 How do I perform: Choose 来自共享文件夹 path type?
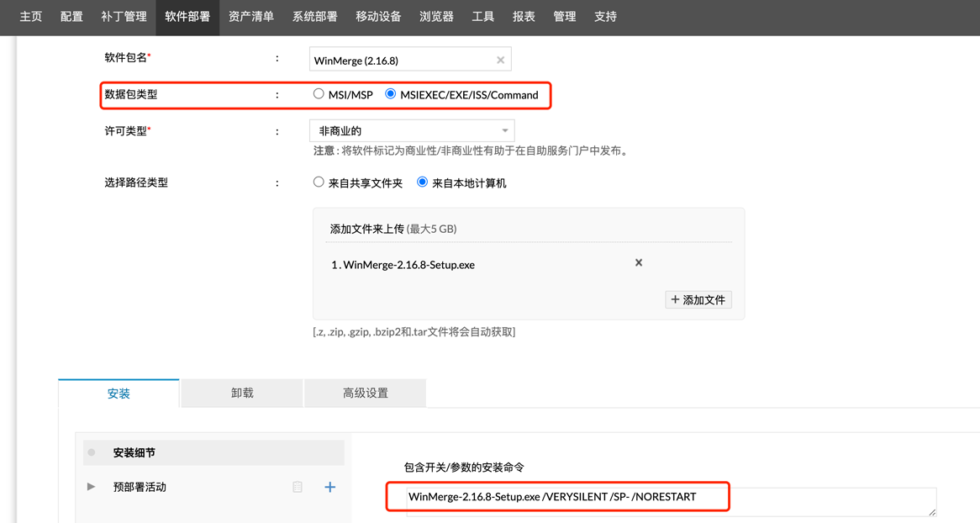pyautogui.click(x=319, y=182)
